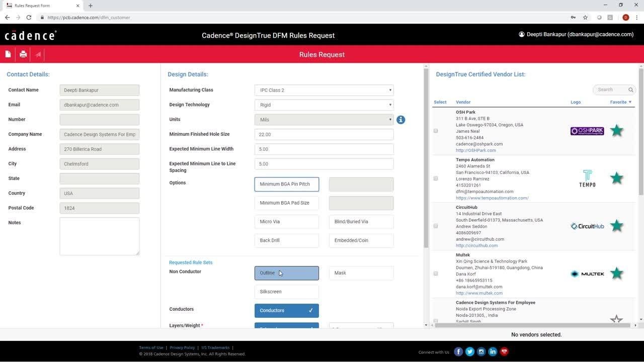Toggle the Outline rule set button
The height and width of the screenshot is (362, 644).
[287, 273]
